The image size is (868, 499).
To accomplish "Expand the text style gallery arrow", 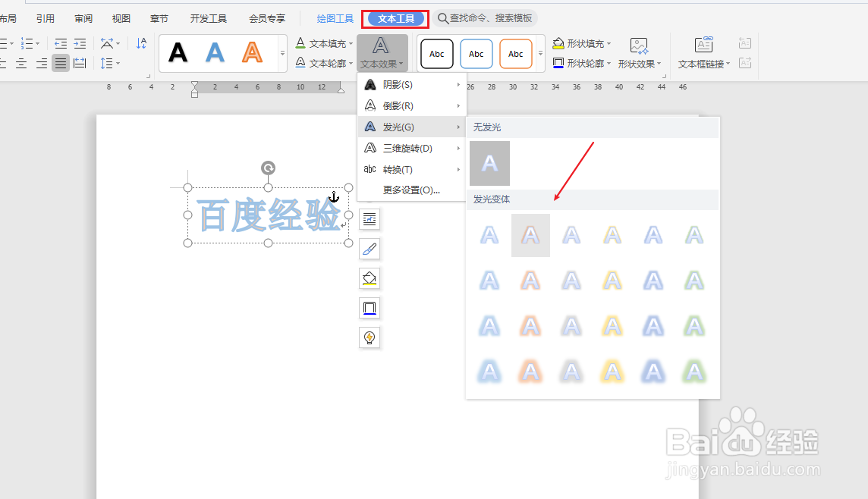I will (x=283, y=53).
